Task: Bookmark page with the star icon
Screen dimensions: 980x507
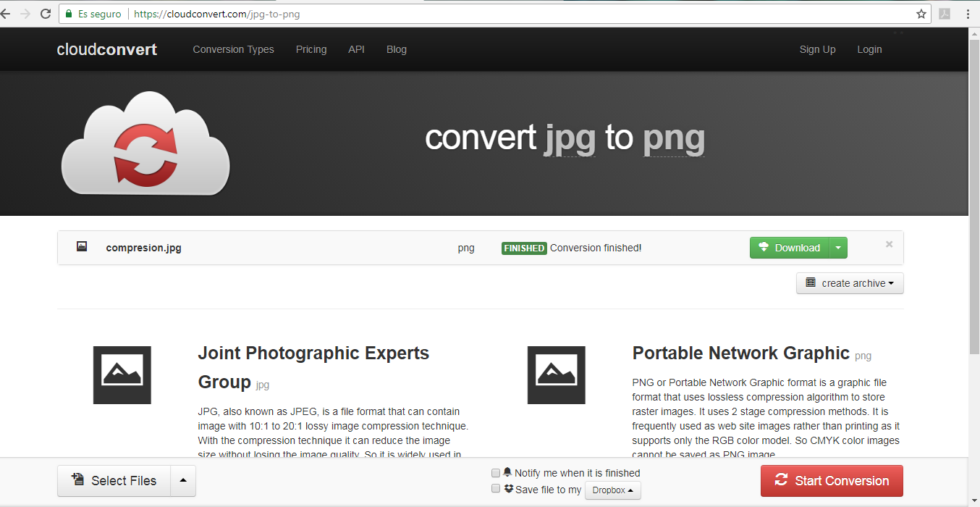Action: pyautogui.click(x=921, y=14)
